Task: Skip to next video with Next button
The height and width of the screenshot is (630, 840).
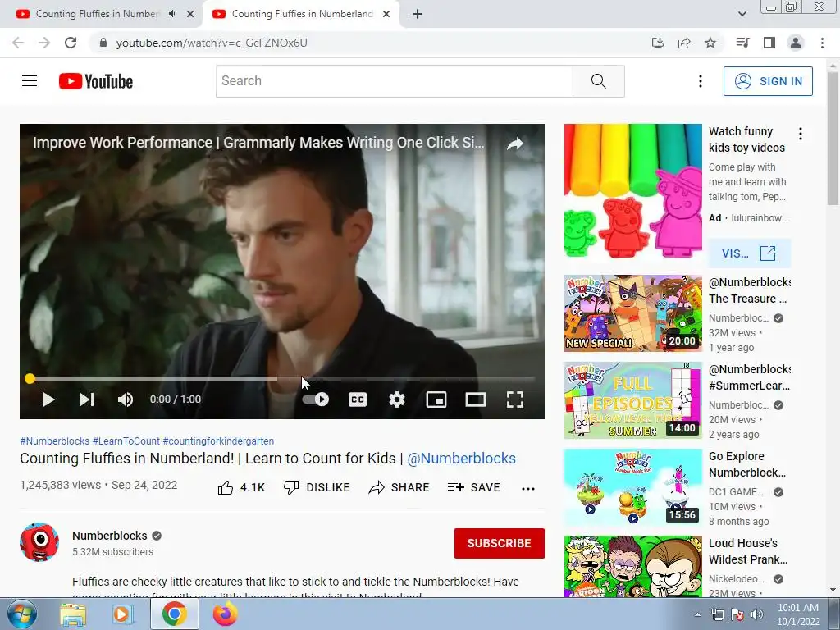Action: click(87, 399)
